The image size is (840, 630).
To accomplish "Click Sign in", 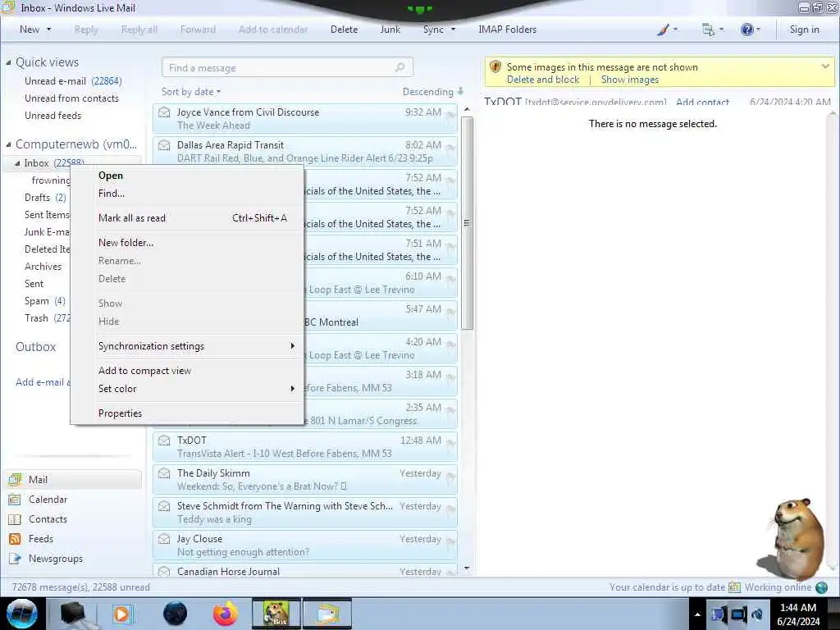I will 804,30.
